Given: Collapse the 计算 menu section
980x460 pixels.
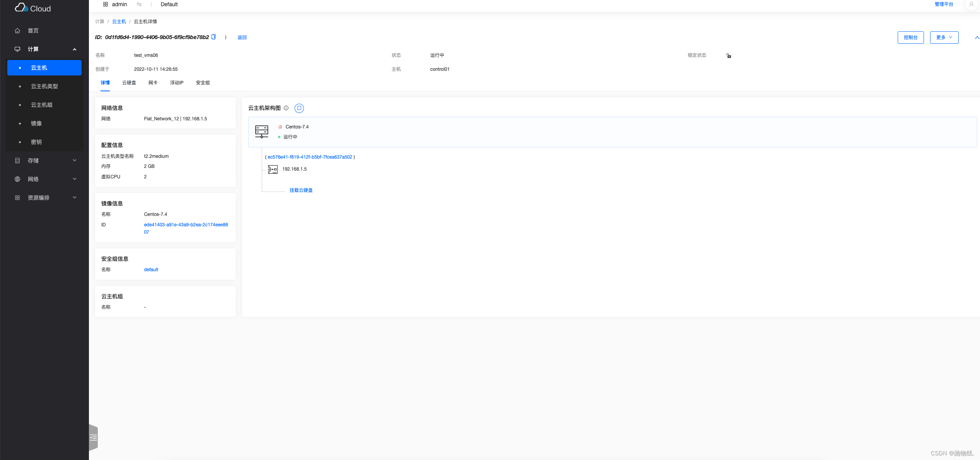Looking at the screenshot, I should click(75, 49).
